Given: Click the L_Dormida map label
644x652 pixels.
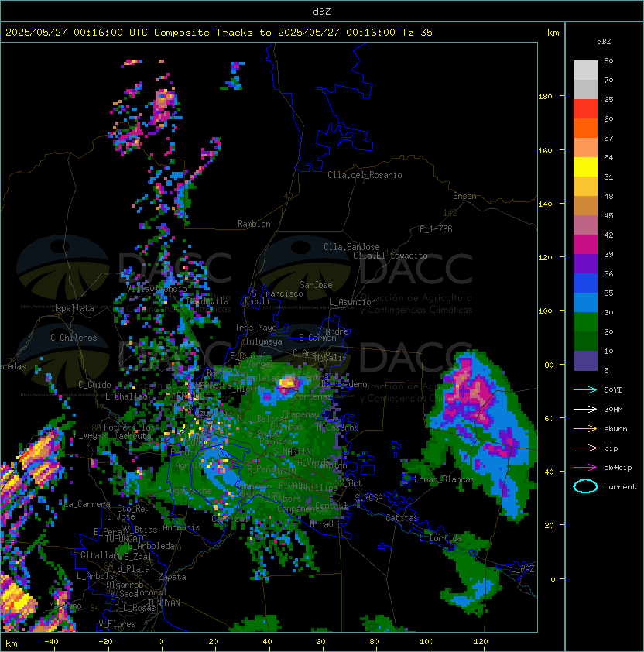Looking at the screenshot, I should click(440, 538).
